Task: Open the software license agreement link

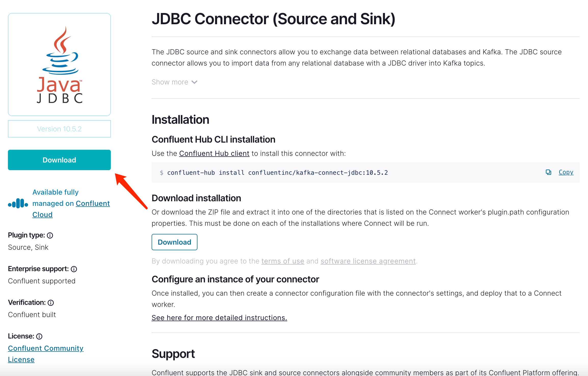Action: 368,261
